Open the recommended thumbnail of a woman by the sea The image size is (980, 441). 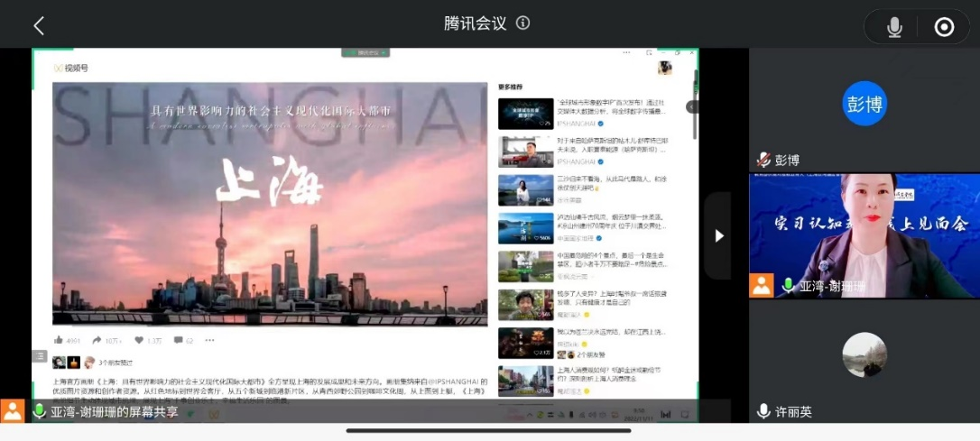click(x=525, y=190)
